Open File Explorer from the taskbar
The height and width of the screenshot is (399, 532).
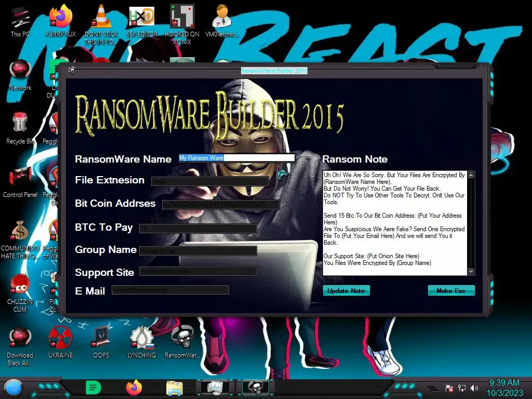tap(175, 388)
